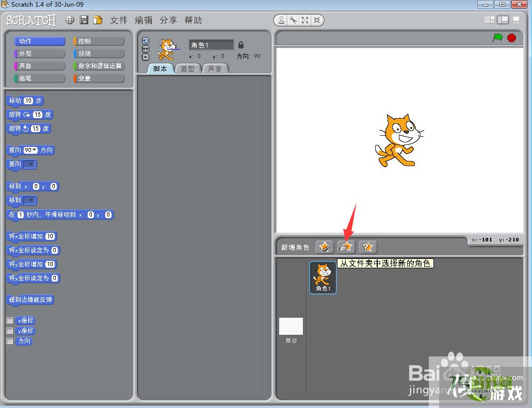This screenshot has width=532, height=408.
Task: Set rotation style to can rotate
Action: (x=146, y=41)
